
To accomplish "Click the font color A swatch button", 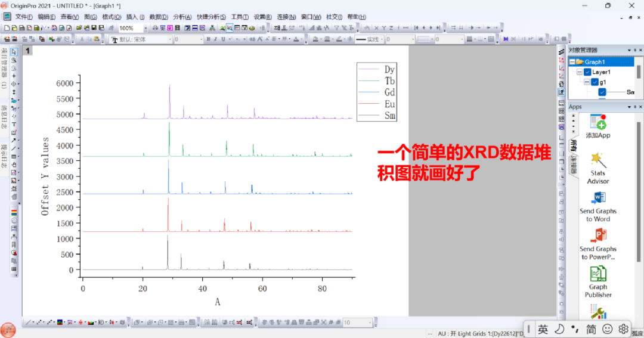I will 296,39.
